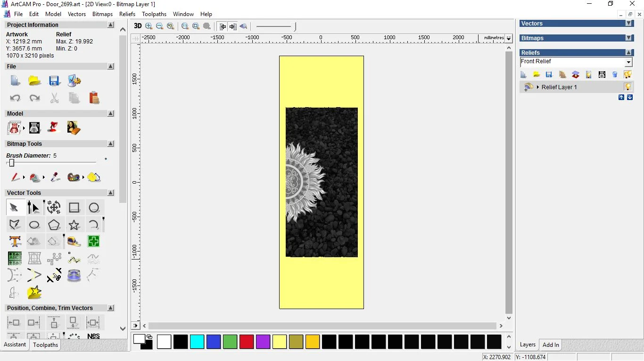Select the Star vector drawing tool
The image size is (644, 361).
tap(74, 225)
